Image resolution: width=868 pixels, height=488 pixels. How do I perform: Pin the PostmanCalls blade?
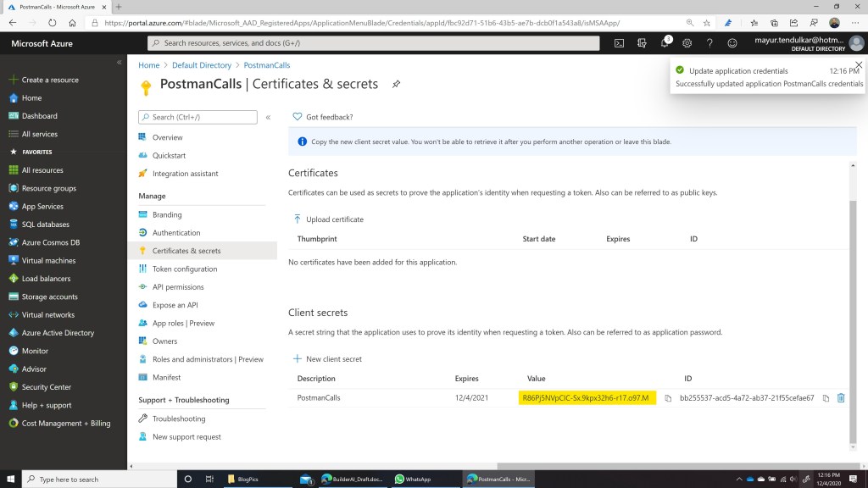396,84
